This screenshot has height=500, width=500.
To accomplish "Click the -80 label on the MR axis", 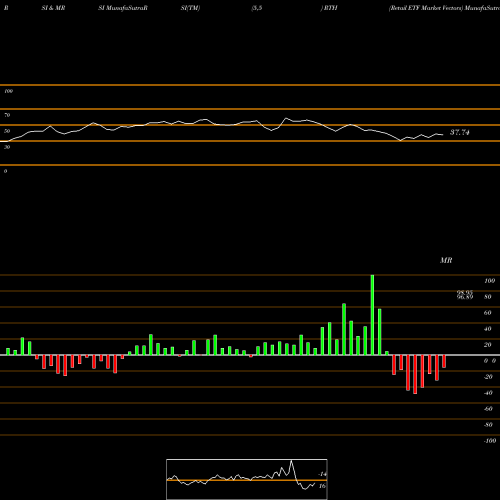I will 488,425.
